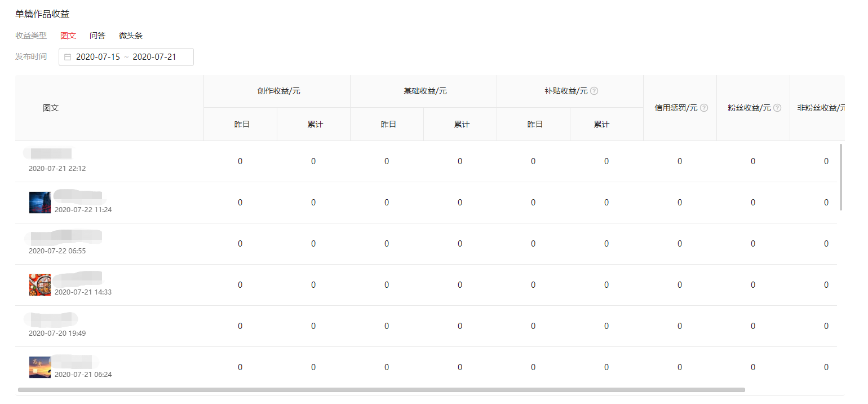Open the sunset cover thumbnail
Image resolution: width=868 pixels, height=404 pixels.
pyautogui.click(x=39, y=367)
